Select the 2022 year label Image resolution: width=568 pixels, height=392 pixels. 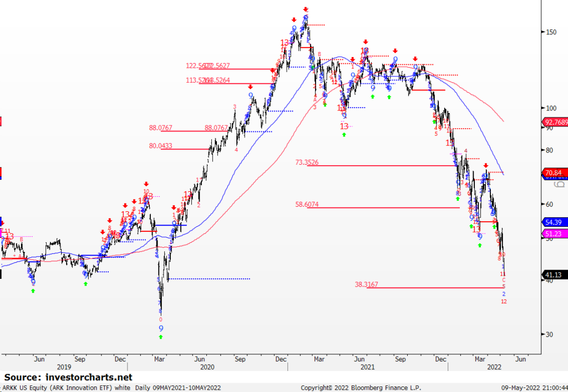[494, 367]
